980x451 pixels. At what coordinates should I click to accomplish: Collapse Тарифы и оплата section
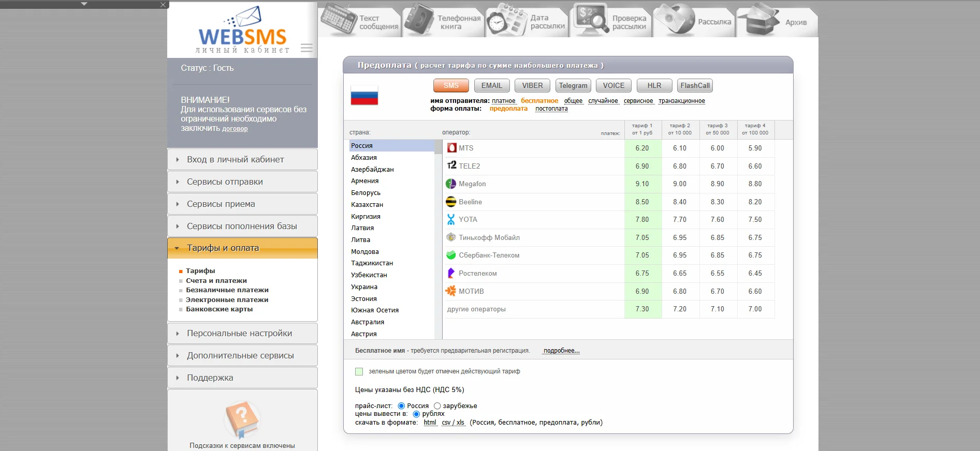coord(242,248)
